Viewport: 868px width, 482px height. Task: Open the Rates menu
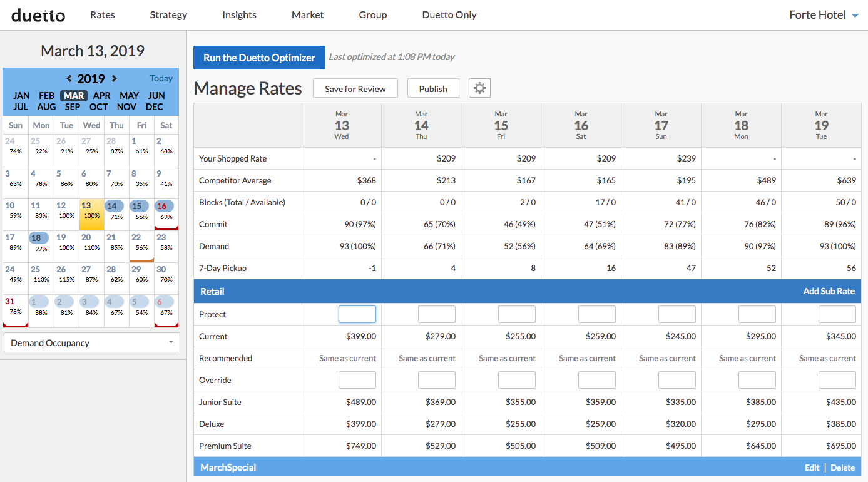pyautogui.click(x=103, y=15)
